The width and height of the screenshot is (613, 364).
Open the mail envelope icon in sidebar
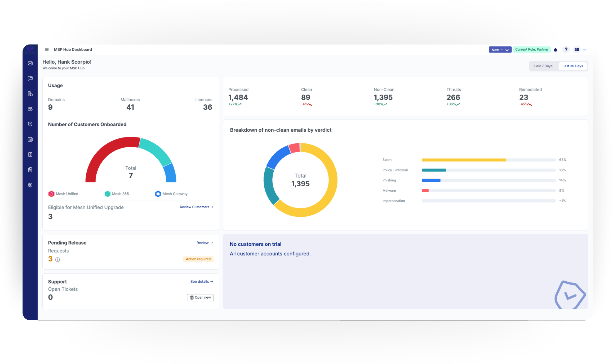pos(30,63)
